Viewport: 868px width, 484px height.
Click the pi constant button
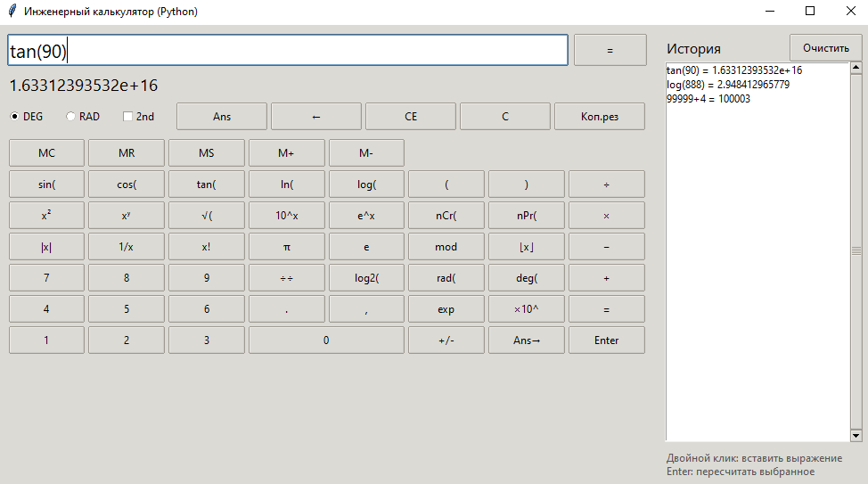(x=286, y=247)
